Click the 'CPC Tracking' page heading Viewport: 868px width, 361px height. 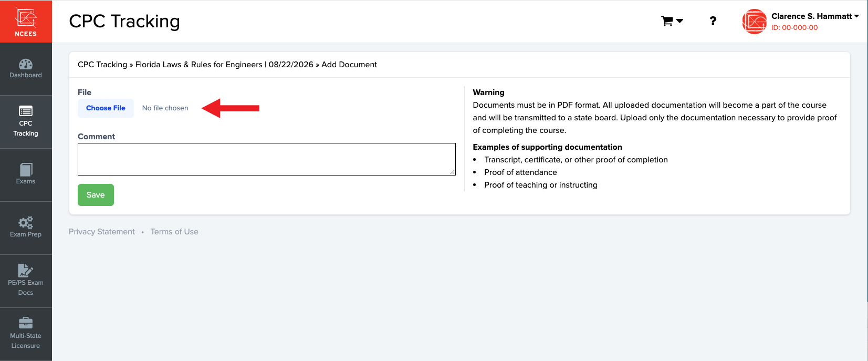(124, 21)
